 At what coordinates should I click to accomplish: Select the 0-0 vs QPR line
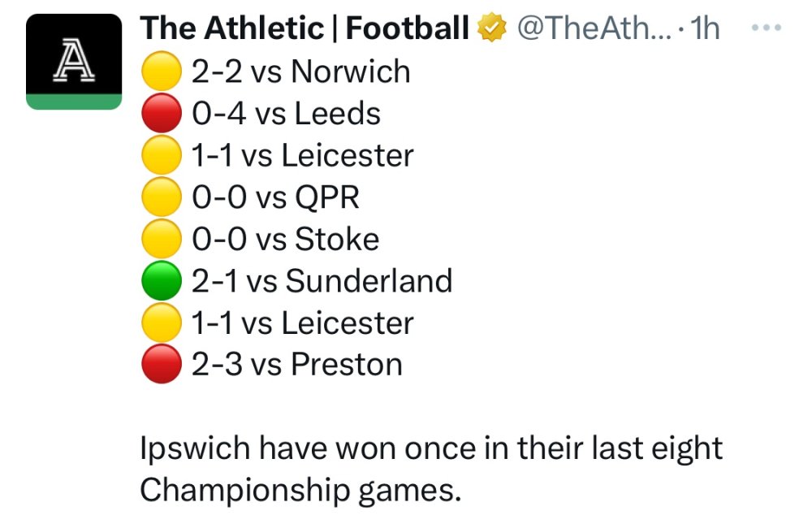click(275, 197)
